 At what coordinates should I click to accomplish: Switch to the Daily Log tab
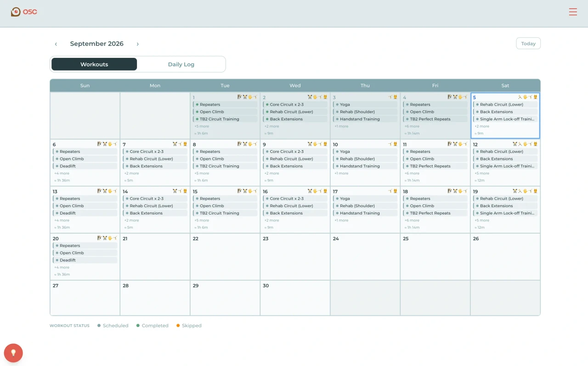181,64
